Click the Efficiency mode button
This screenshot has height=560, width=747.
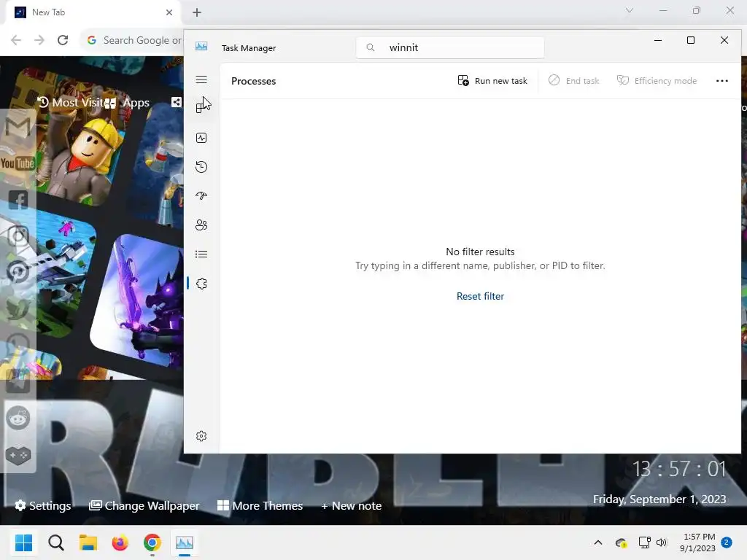pyautogui.click(x=657, y=81)
